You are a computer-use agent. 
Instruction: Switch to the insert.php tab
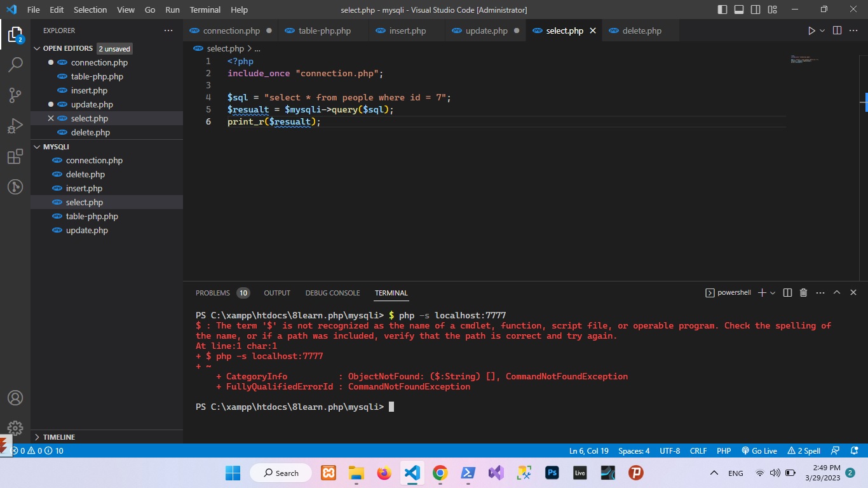(407, 30)
